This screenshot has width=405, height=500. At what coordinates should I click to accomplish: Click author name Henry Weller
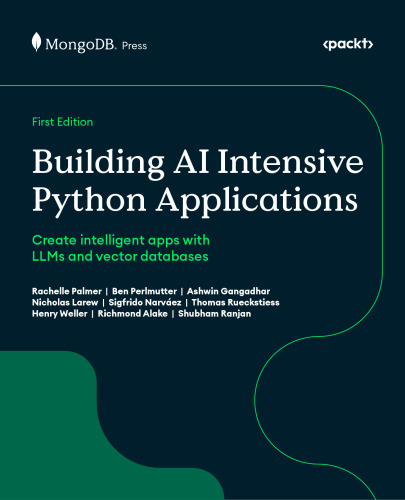point(60,314)
